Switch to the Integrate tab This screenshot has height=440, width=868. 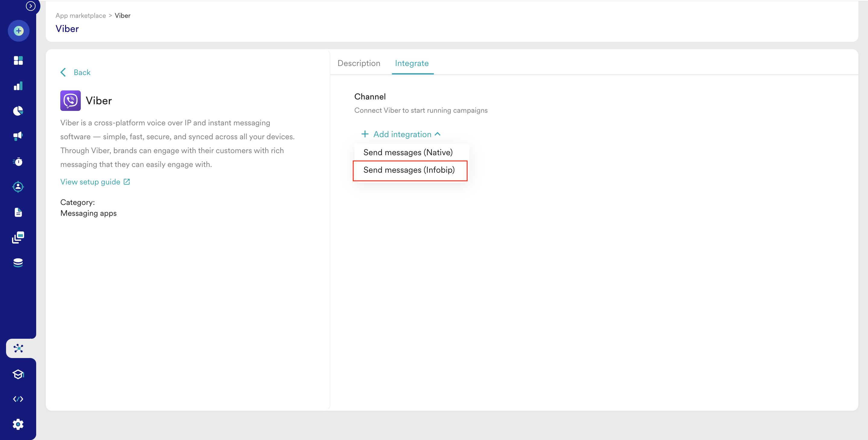coord(412,63)
